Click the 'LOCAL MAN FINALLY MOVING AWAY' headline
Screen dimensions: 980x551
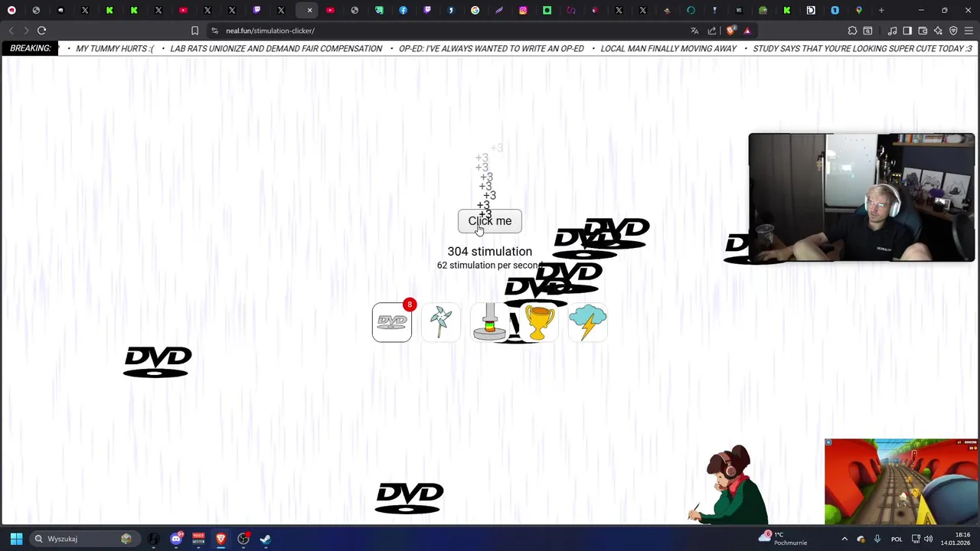coord(668,48)
